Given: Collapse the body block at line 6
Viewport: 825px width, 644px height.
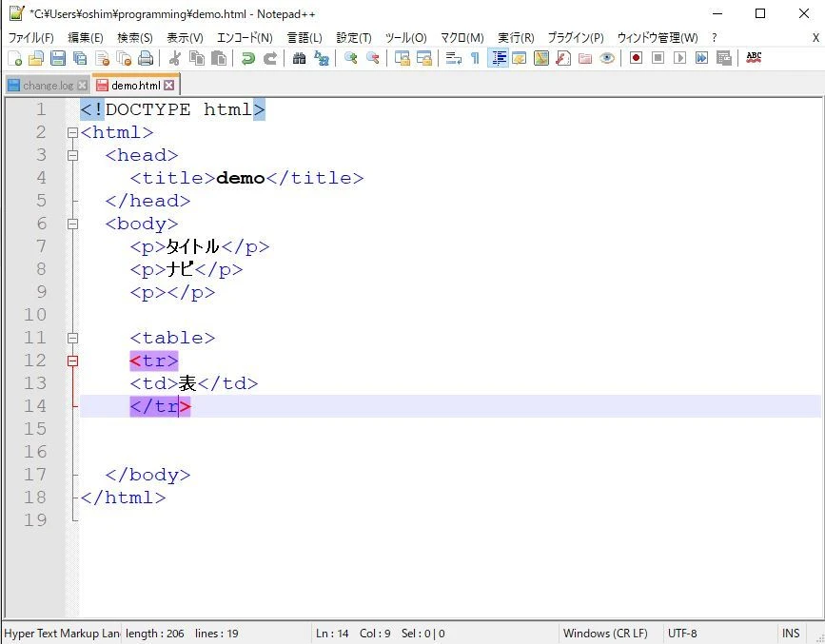Looking at the screenshot, I should point(72,224).
